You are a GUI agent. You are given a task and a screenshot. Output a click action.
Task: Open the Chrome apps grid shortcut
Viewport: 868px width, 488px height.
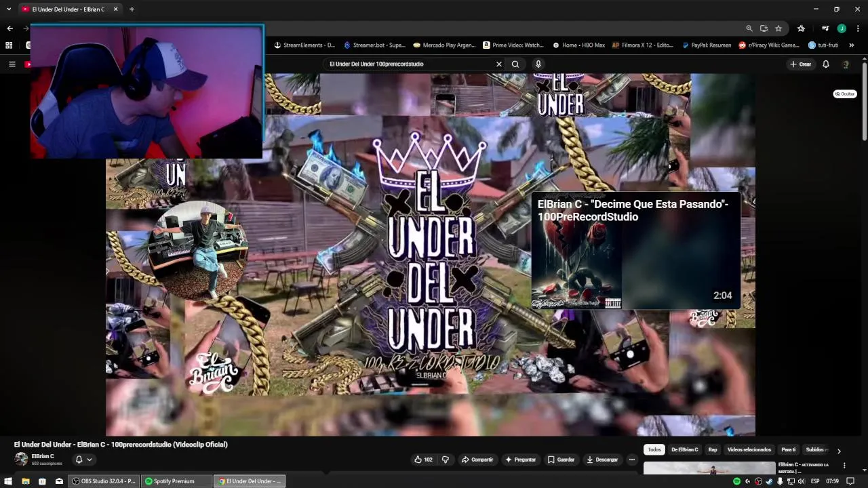pyautogui.click(x=9, y=45)
